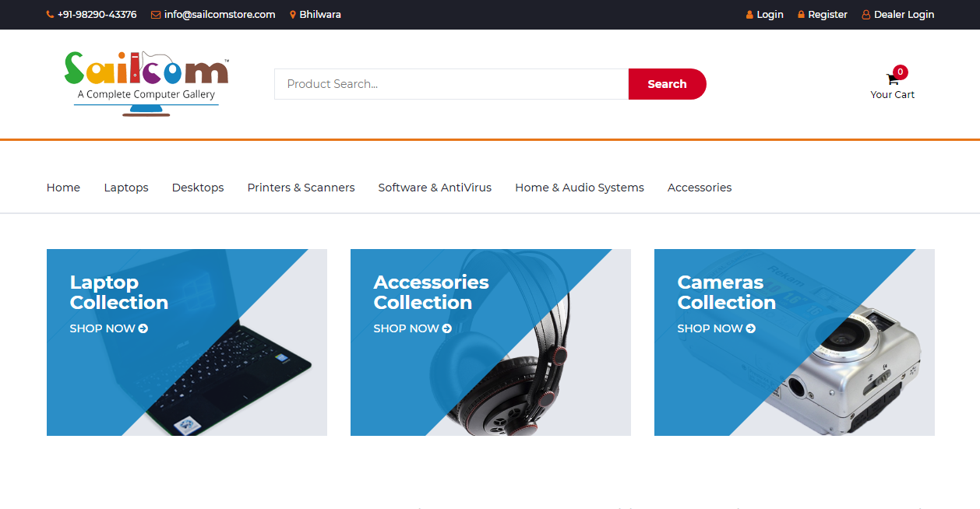Open the Home menu item
980x509 pixels.
click(x=63, y=188)
